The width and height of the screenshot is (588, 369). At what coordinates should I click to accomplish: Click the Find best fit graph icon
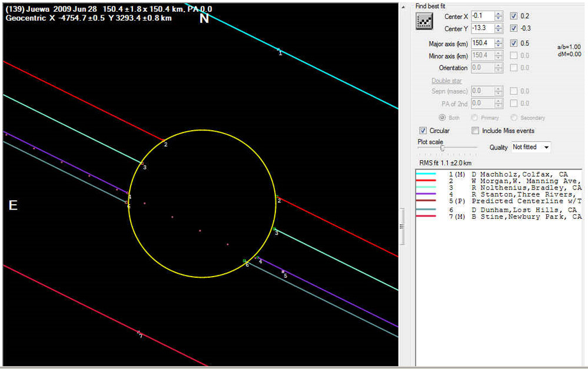click(x=424, y=21)
